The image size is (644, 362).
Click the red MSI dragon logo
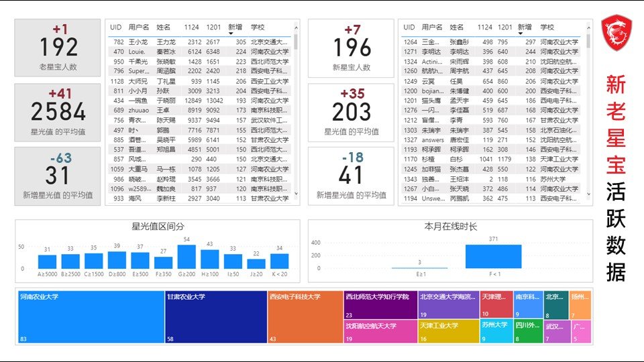click(616, 34)
